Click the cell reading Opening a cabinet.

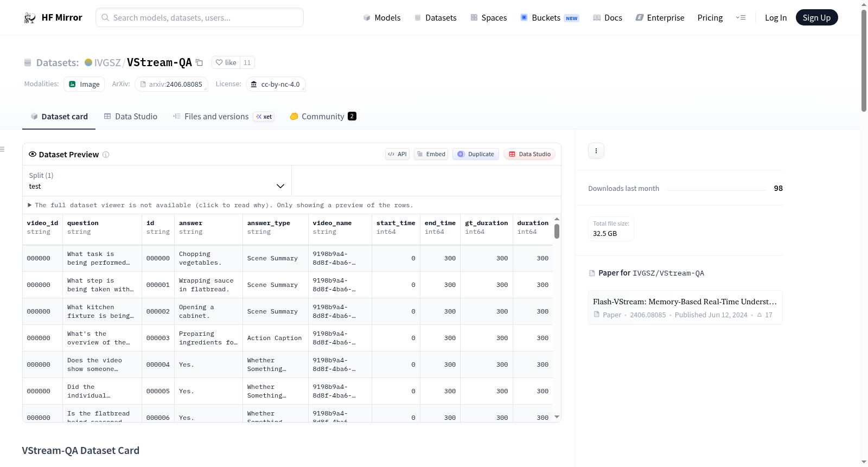[x=209, y=312]
